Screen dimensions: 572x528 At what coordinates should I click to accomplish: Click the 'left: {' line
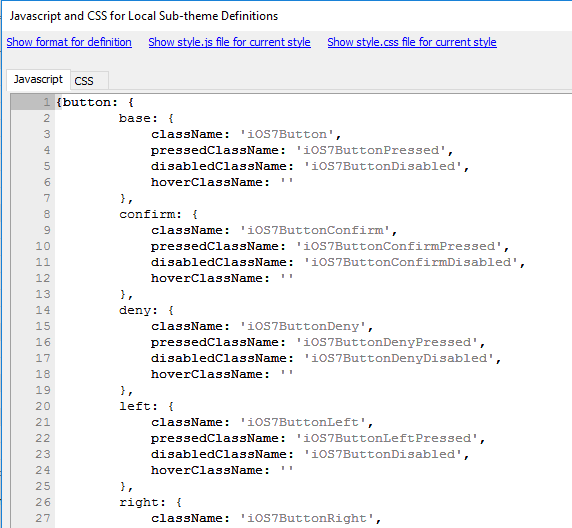[x=146, y=406]
